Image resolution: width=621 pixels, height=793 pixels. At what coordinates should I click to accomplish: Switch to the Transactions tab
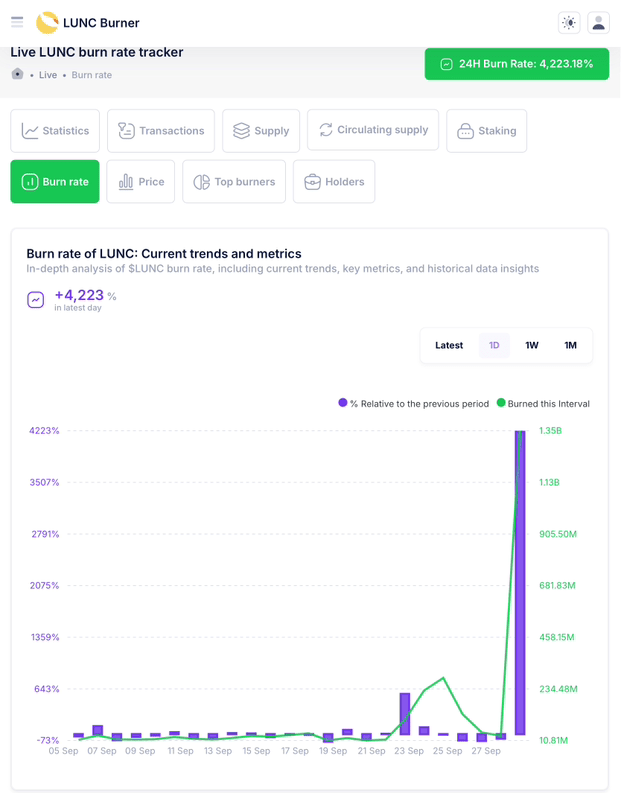pos(161,130)
